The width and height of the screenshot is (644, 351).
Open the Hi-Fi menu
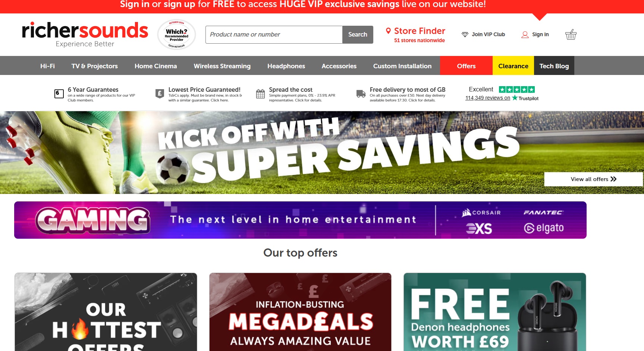(x=47, y=66)
